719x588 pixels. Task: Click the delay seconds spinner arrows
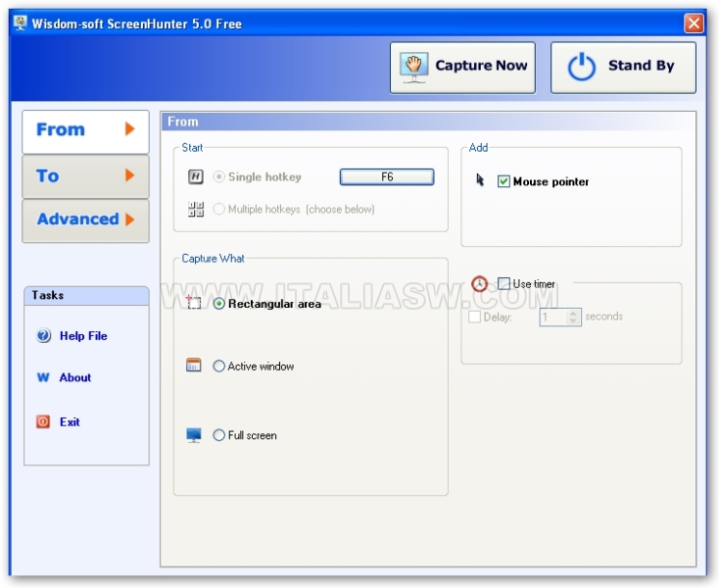pyautogui.click(x=573, y=317)
